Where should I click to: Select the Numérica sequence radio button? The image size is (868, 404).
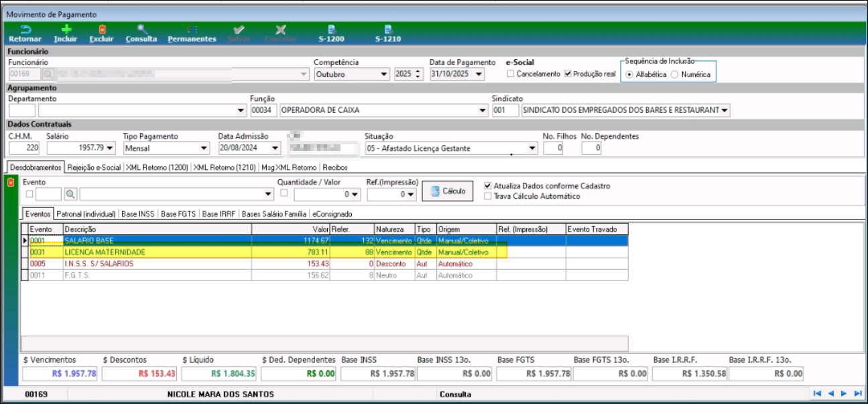click(x=674, y=74)
